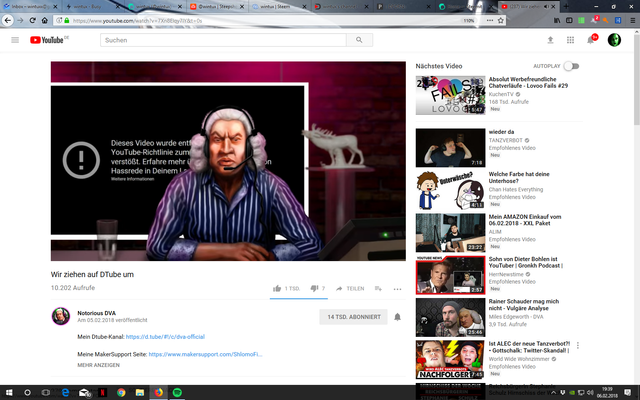Open the 'Ist ALEC der neue Tanzverbot' title

coord(529,347)
